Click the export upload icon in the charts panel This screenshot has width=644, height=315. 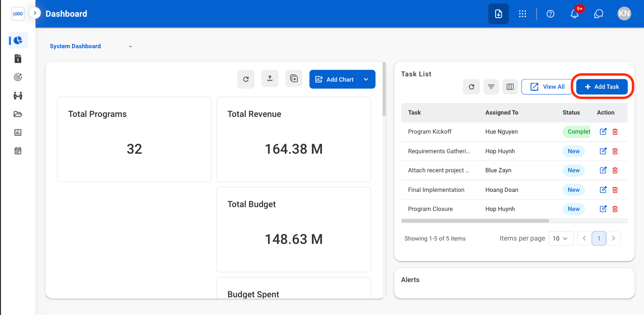270,78
